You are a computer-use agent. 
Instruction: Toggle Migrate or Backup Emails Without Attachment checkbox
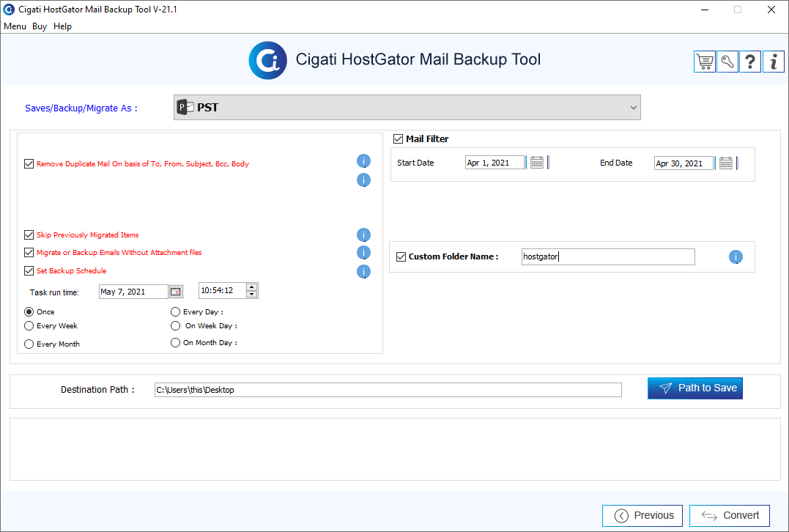pos(29,253)
